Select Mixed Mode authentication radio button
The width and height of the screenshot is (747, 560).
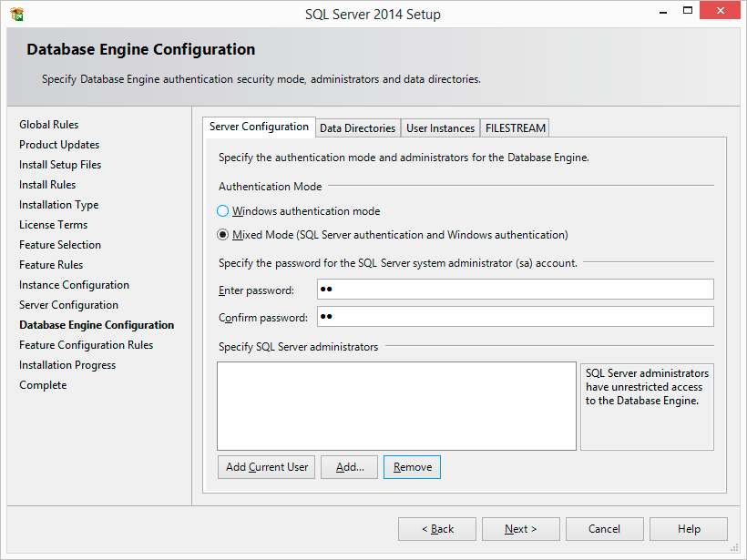(222, 235)
